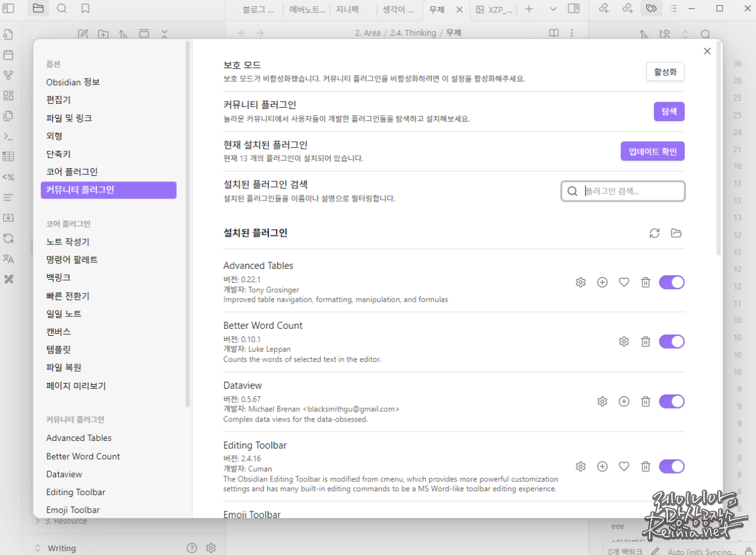
Task: Reload installed plugins list
Action: 655,233
